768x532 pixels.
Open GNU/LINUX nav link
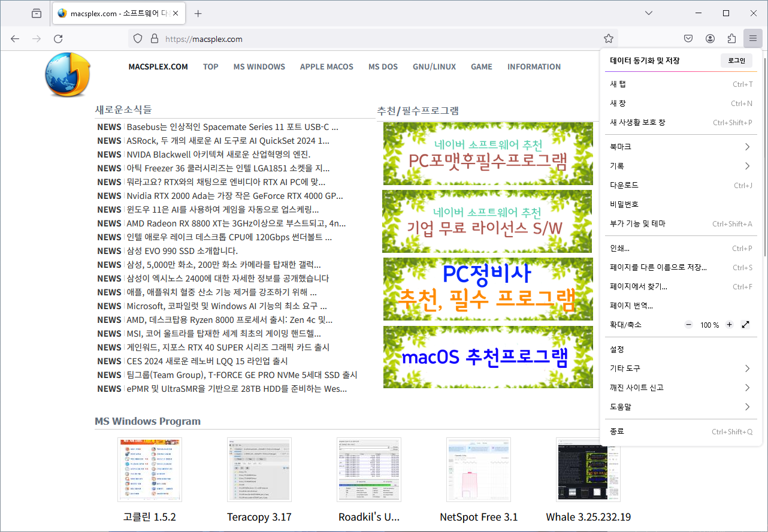pos(434,66)
